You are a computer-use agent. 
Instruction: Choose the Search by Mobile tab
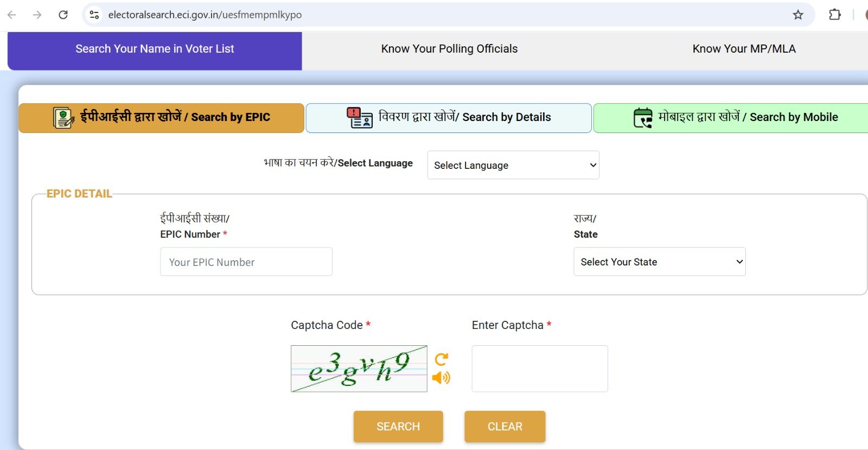pos(735,118)
